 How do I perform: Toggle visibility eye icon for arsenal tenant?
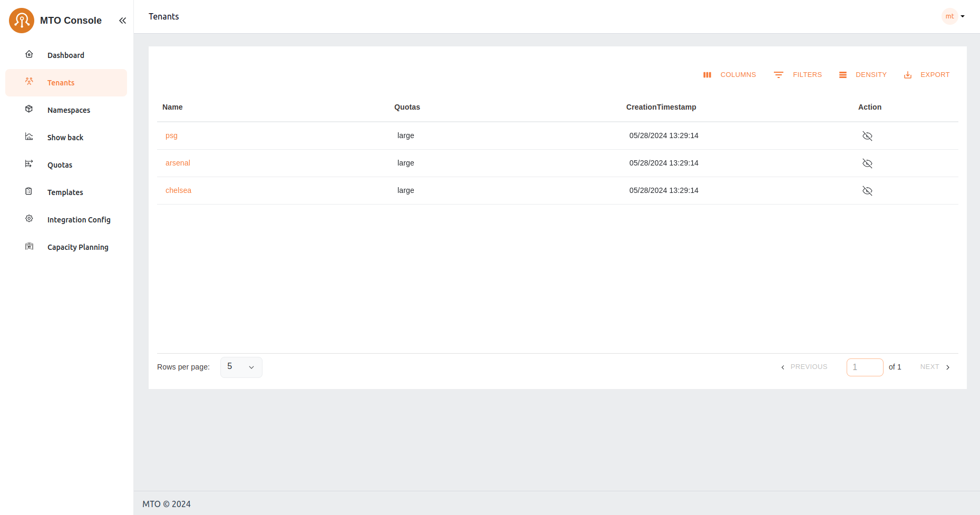click(x=867, y=163)
